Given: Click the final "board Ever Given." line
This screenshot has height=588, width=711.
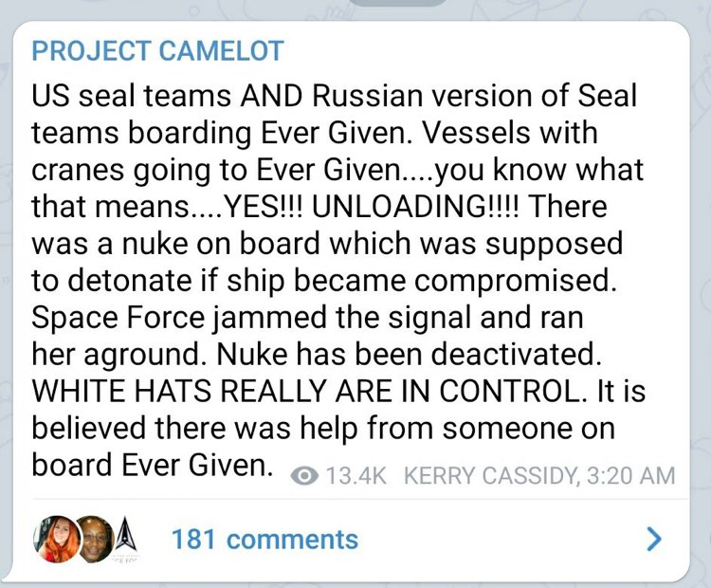Looking at the screenshot, I should [x=153, y=465].
